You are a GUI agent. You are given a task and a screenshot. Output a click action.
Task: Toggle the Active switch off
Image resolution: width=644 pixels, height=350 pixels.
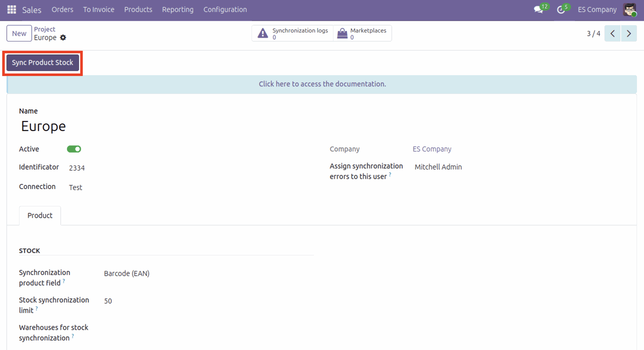74,149
